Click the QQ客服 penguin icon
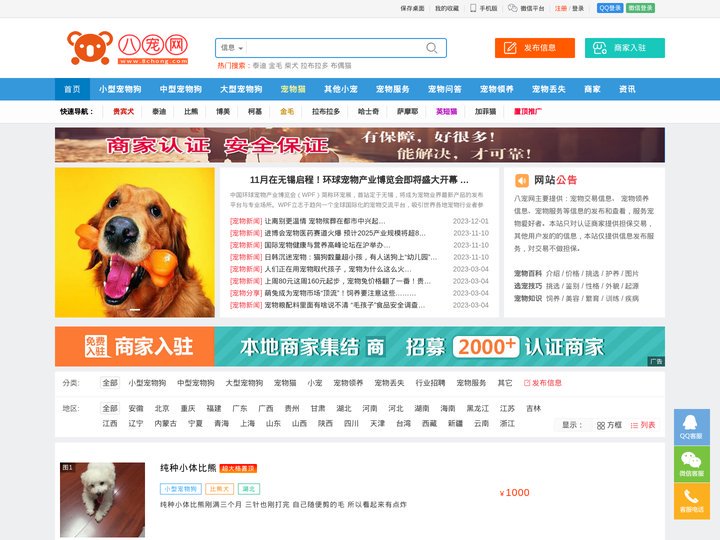 point(691,422)
